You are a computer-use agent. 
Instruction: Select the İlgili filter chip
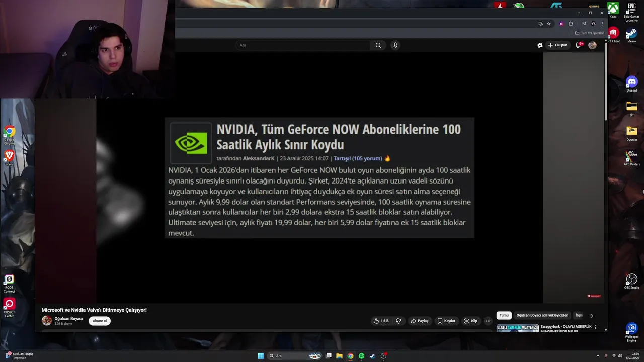[579, 315]
